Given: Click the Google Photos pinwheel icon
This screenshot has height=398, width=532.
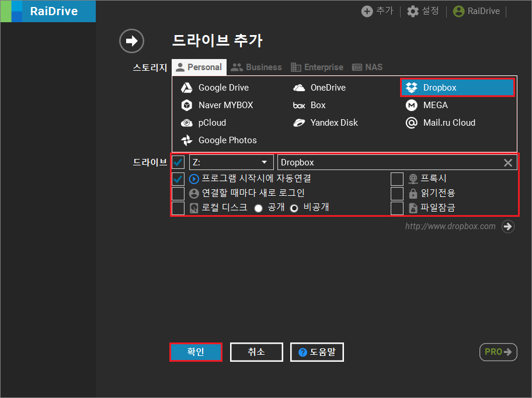Looking at the screenshot, I should 187,140.
